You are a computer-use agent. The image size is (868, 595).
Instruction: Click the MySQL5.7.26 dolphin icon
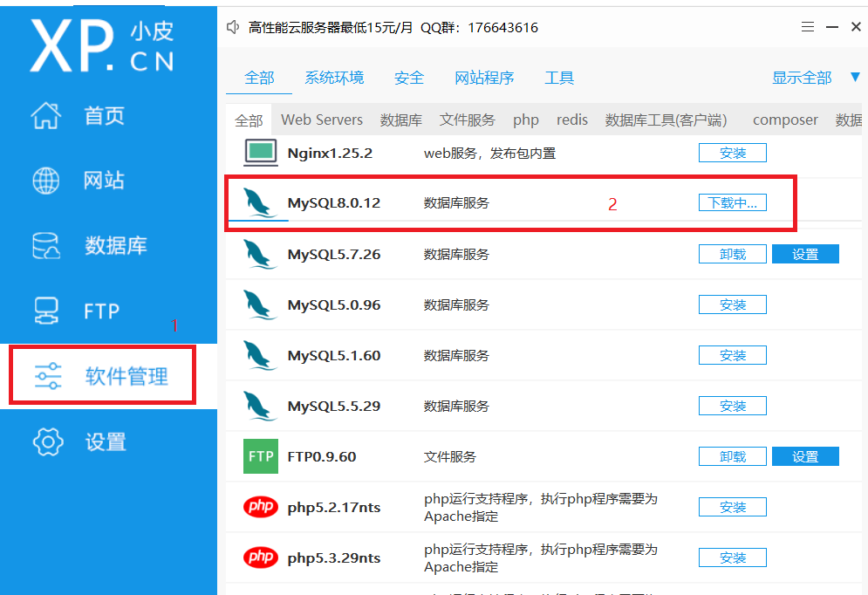click(260, 254)
